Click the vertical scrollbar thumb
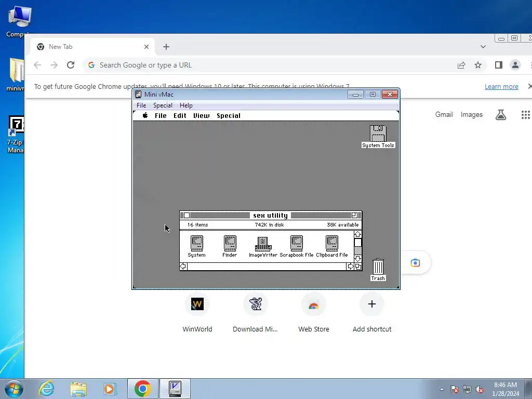Image resolution: width=532 pixels, height=399 pixels. pyautogui.click(x=357, y=242)
